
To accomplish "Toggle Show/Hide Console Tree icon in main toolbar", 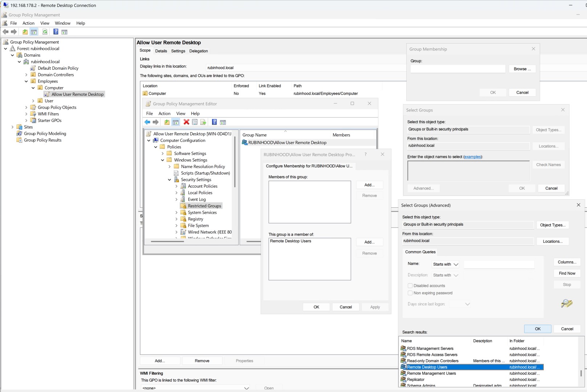I will (x=34, y=32).
